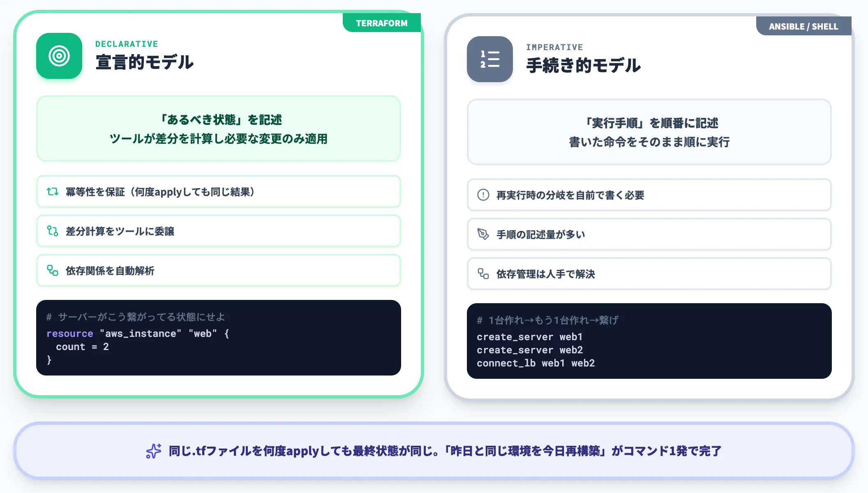Click the connect_lb web1 web2 code line
The height and width of the screenshot is (493, 868).
point(536,363)
